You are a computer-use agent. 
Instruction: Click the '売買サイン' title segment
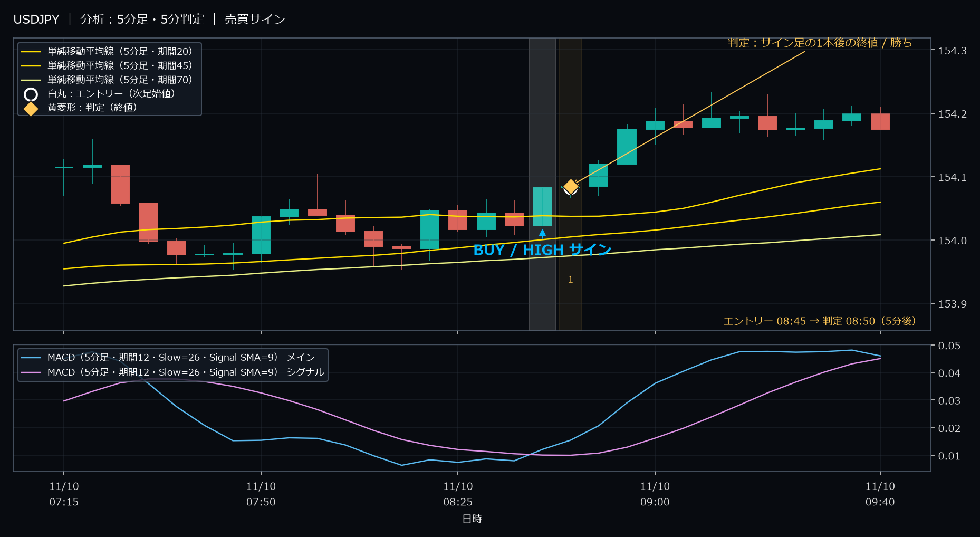[255, 20]
